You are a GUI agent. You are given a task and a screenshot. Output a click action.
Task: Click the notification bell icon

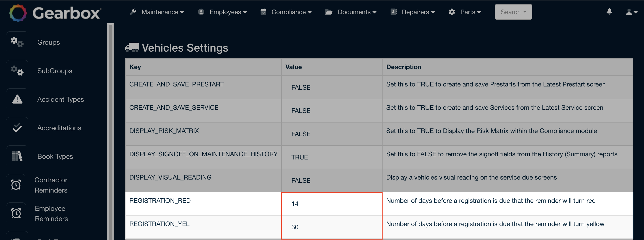coord(609,12)
